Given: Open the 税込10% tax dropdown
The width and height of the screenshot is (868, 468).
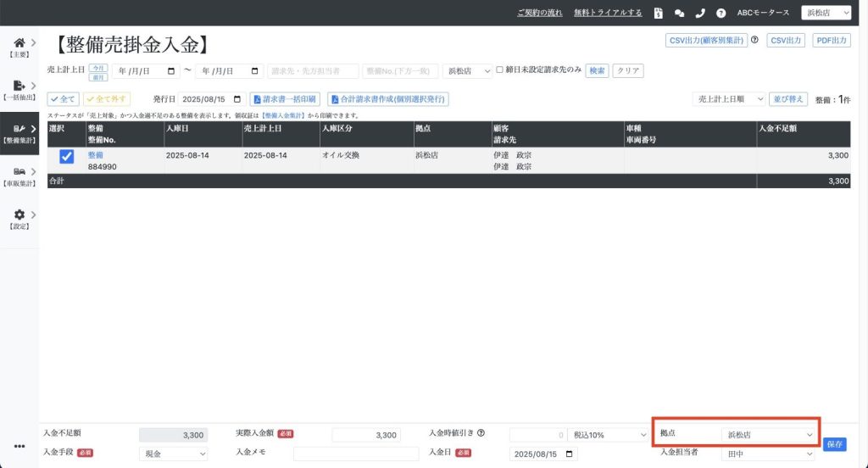Looking at the screenshot, I should [607, 435].
